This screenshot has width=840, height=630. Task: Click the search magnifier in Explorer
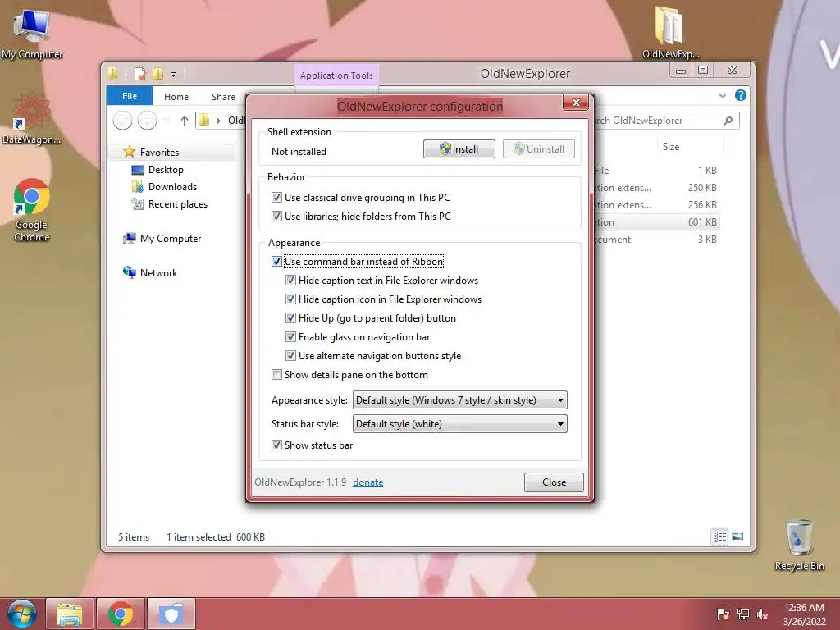[x=728, y=121]
